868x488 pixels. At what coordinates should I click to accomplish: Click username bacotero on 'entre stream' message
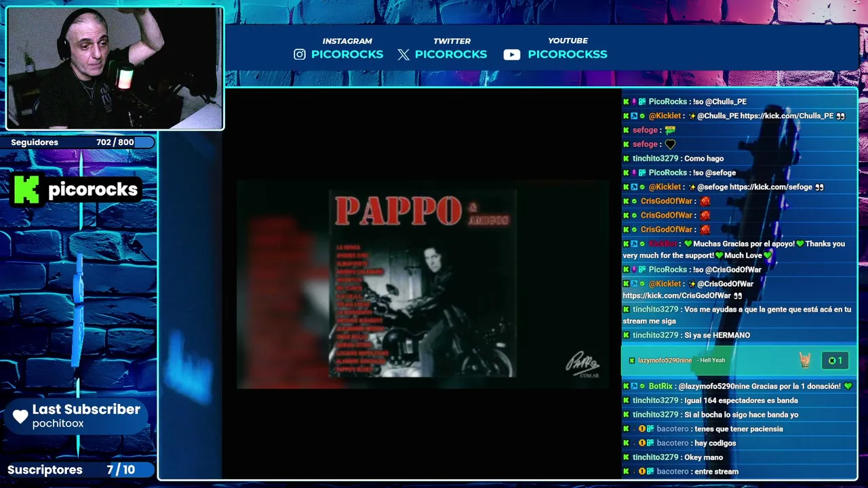[x=673, y=472]
